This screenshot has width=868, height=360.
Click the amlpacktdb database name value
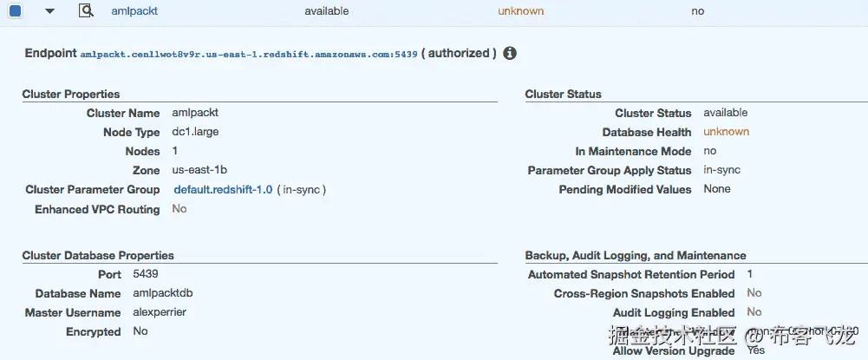click(x=163, y=293)
